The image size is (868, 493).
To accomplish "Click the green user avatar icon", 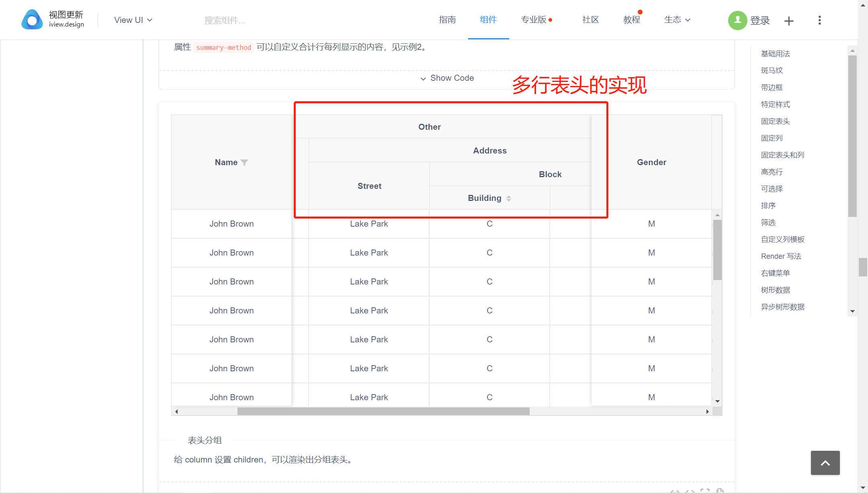I will point(737,20).
